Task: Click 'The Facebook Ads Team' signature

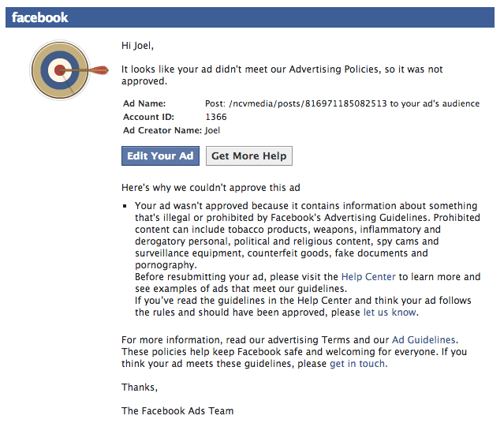Action: pos(177,410)
